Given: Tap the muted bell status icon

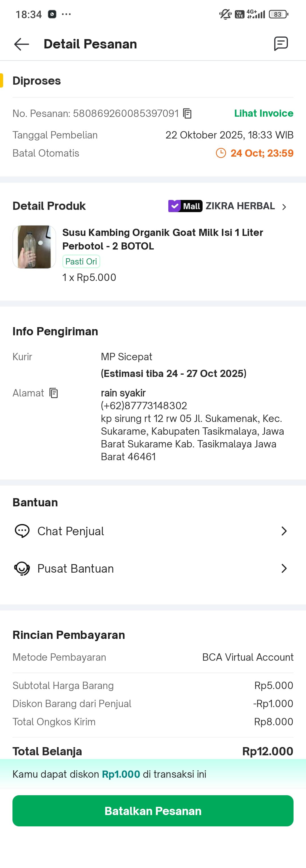Looking at the screenshot, I should point(225,14).
